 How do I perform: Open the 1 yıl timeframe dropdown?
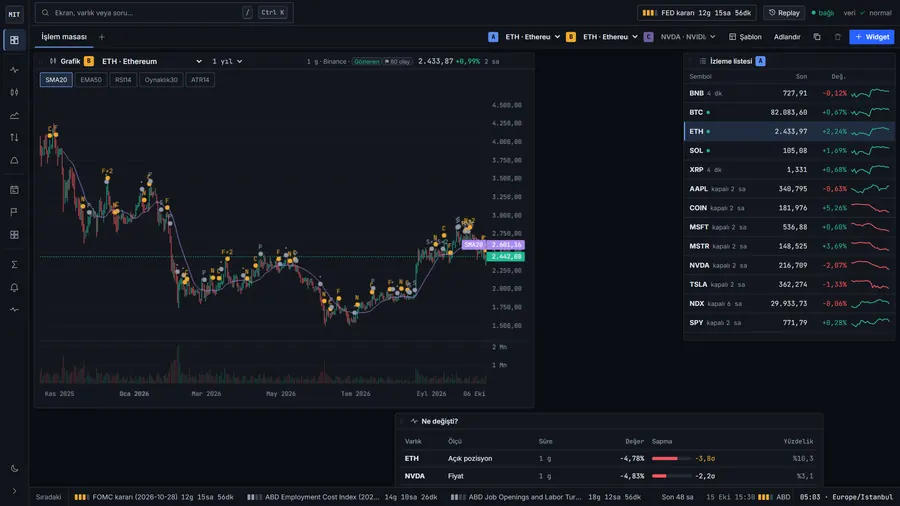[x=227, y=61]
